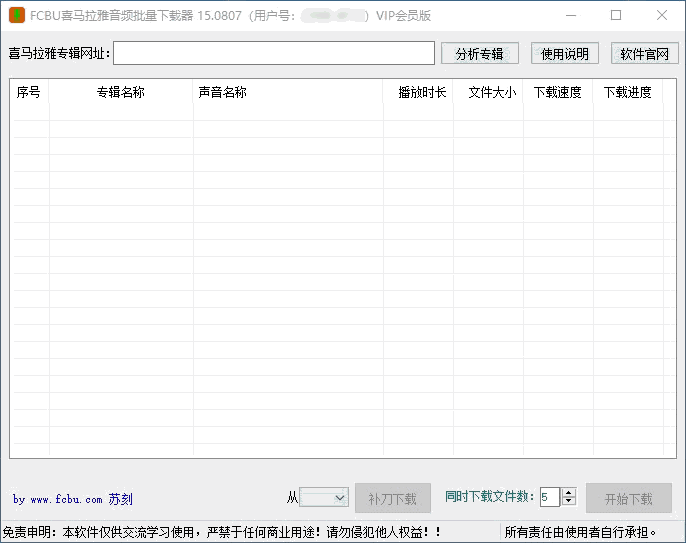
Task: Expand the 从 dropdown combo box
Action: point(324,497)
